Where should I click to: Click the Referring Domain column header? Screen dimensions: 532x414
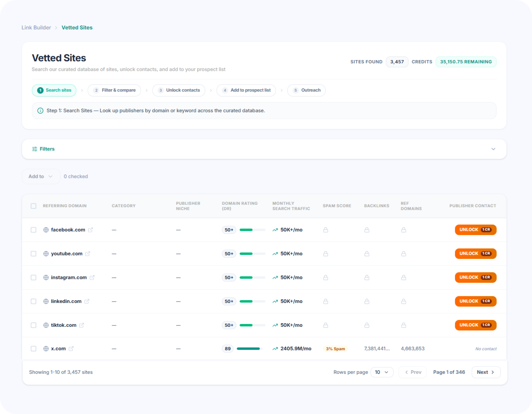pos(65,206)
